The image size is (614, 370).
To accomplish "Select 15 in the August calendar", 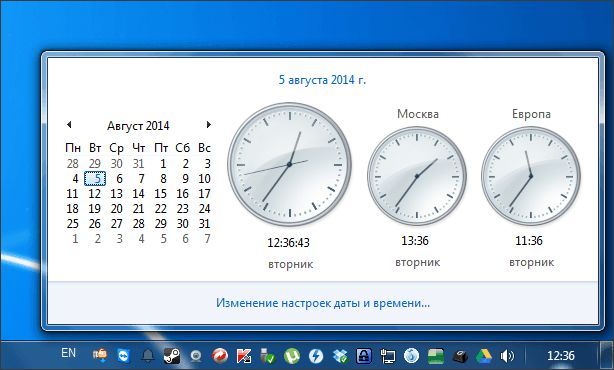I will click(x=161, y=194).
